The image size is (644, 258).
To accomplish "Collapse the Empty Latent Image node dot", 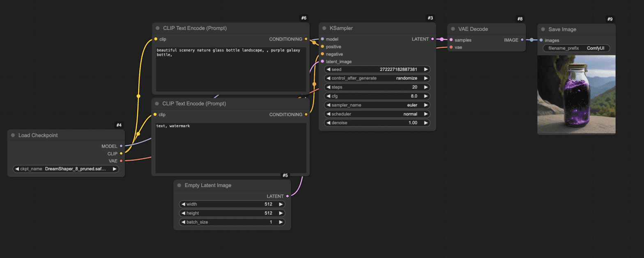I will pyautogui.click(x=179, y=185).
